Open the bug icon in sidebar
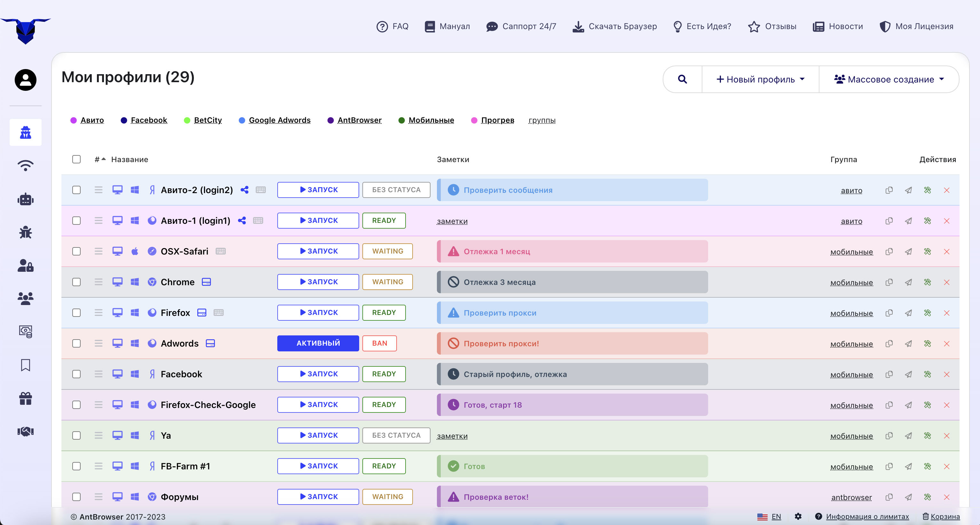This screenshot has width=980, height=525. pos(26,232)
